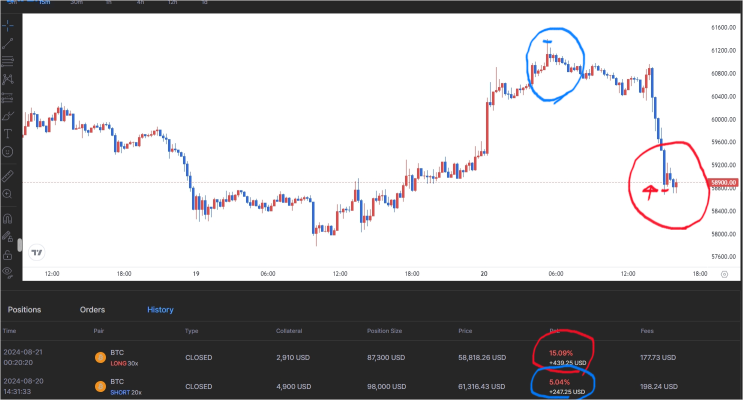Image resolution: width=743 pixels, height=400 pixels.
Task: Toggle magnet mode snapping
Action: [x=8, y=219]
